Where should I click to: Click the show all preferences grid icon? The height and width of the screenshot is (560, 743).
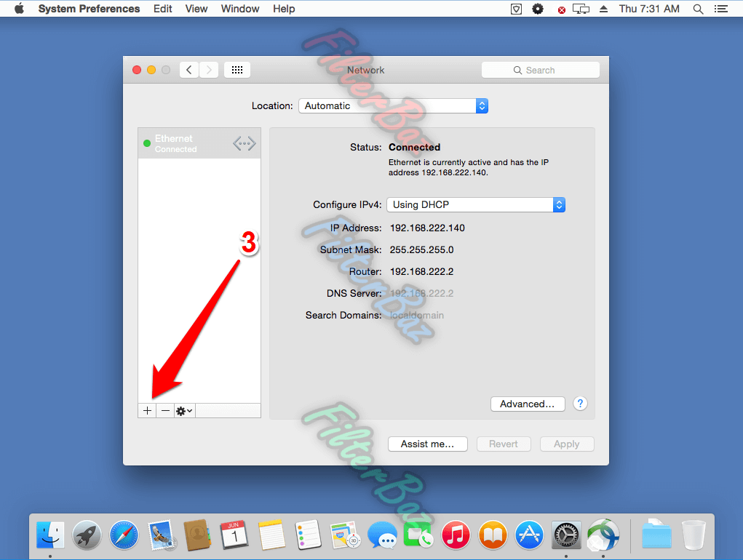tap(237, 69)
